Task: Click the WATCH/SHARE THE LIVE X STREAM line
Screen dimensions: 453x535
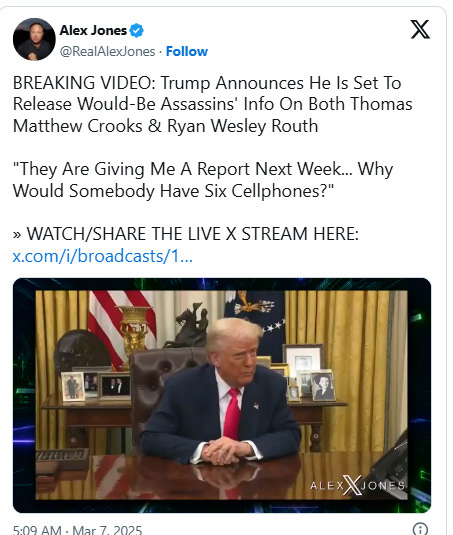Action: tap(186, 234)
